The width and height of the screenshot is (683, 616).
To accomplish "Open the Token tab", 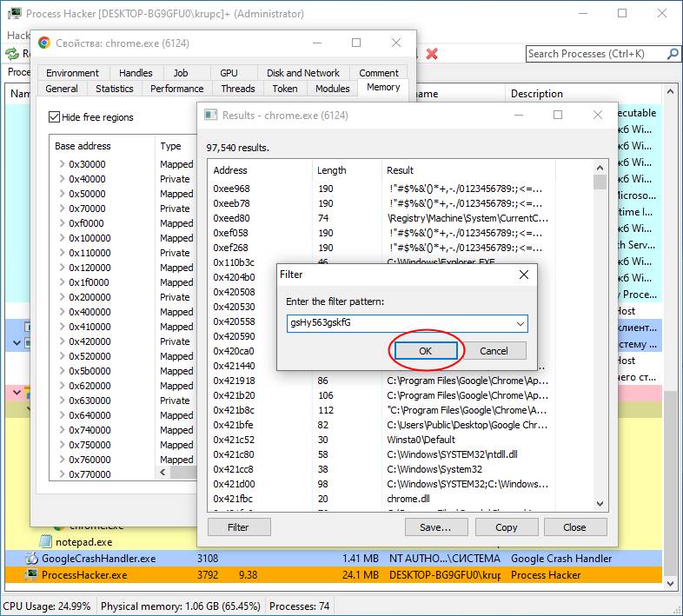I will click(285, 89).
